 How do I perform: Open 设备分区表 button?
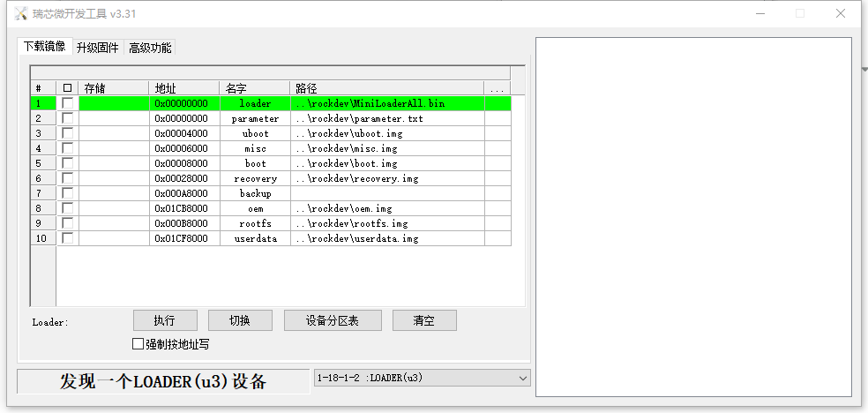pyautogui.click(x=333, y=320)
